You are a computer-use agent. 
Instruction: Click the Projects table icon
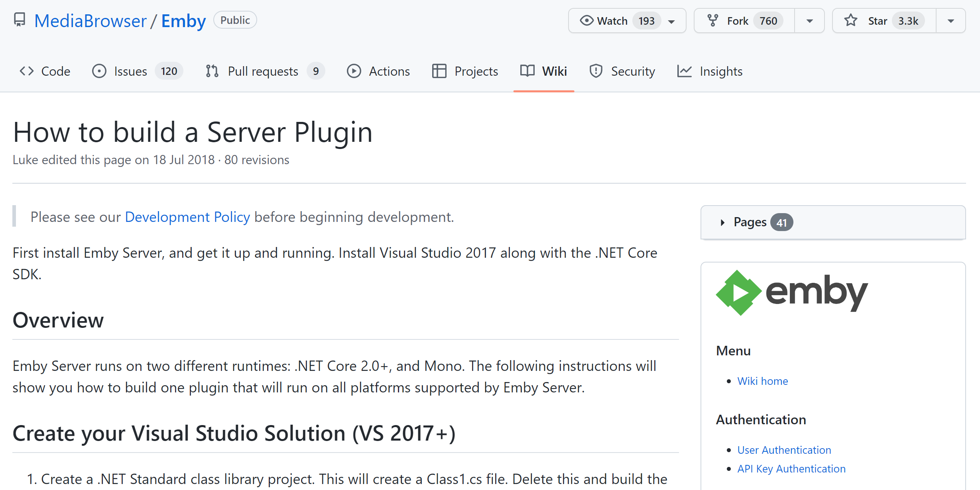click(439, 71)
